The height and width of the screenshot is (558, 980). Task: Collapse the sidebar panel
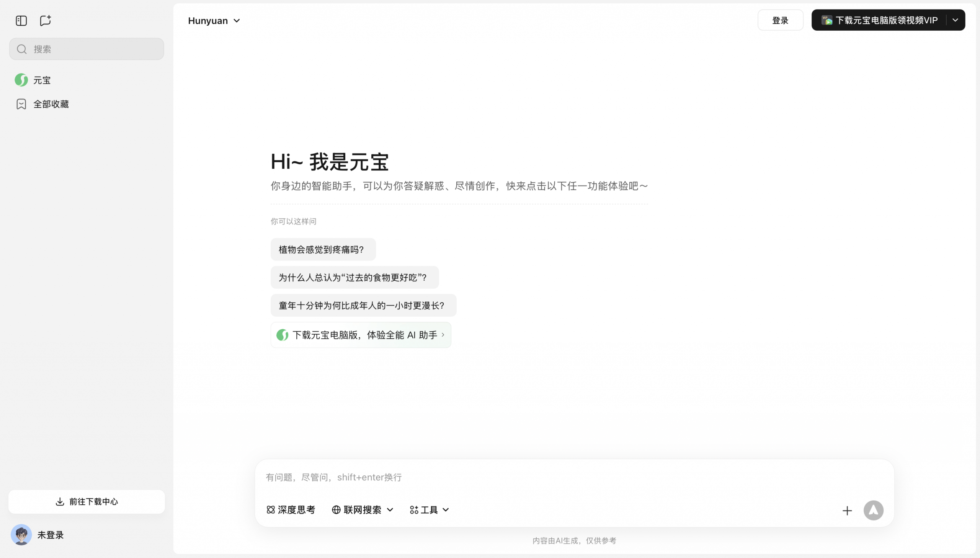click(21, 21)
